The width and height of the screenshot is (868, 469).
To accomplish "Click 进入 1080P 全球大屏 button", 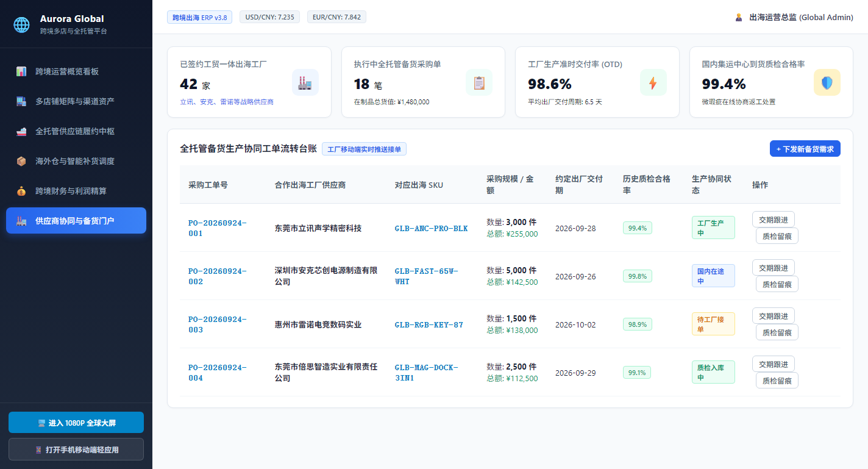I will [76, 423].
